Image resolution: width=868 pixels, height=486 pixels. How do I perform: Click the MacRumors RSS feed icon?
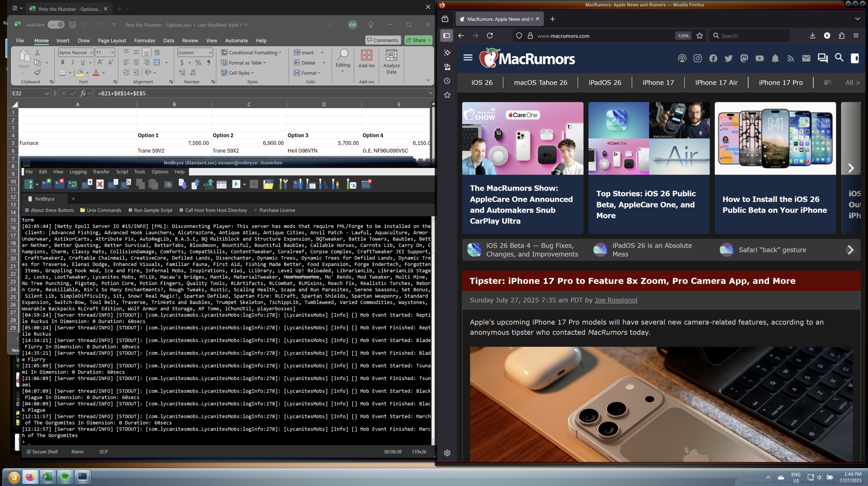click(x=790, y=58)
